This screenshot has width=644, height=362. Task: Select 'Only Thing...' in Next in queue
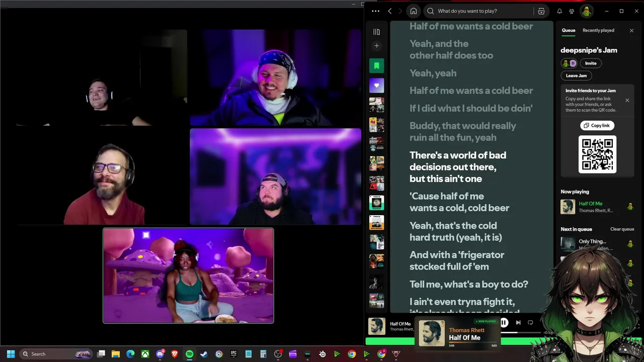(x=593, y=241)
